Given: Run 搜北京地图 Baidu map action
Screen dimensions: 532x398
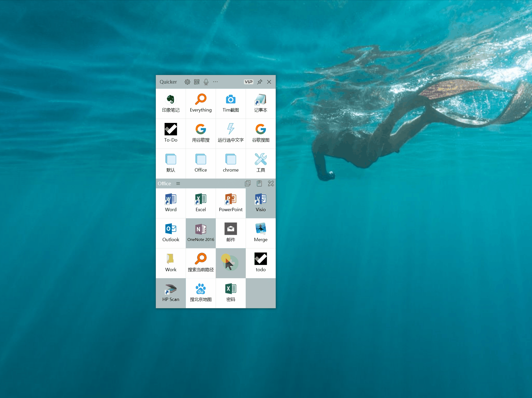Looking at the screenshot, I should pyautogui.click(x=201, y=293).
